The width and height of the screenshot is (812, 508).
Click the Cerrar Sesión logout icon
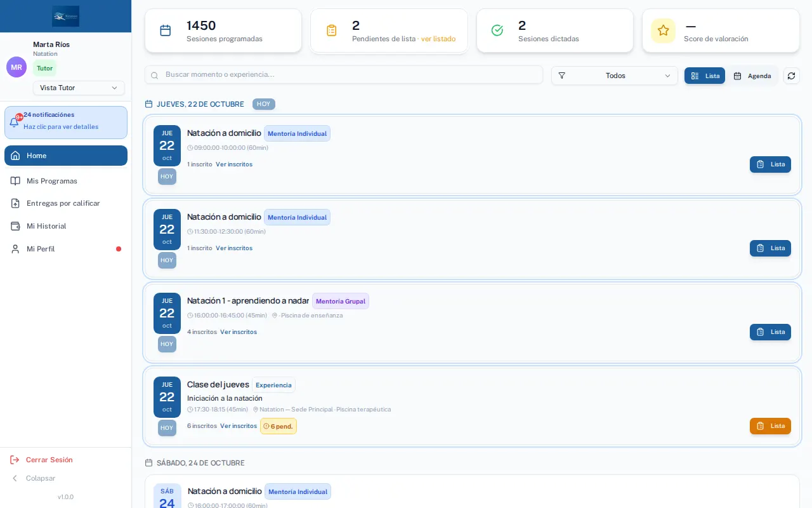pos(15,460)
